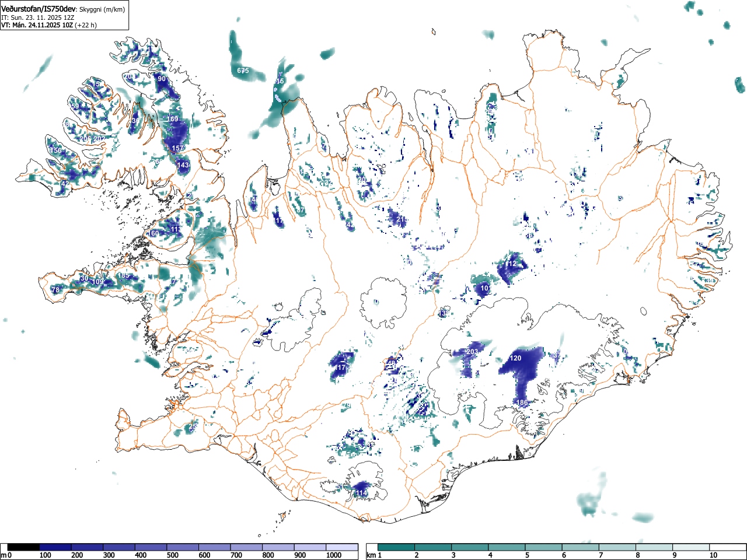Screen dimensions: 747x560
Task: Click the '675' value offshore north
Action: 243,71
